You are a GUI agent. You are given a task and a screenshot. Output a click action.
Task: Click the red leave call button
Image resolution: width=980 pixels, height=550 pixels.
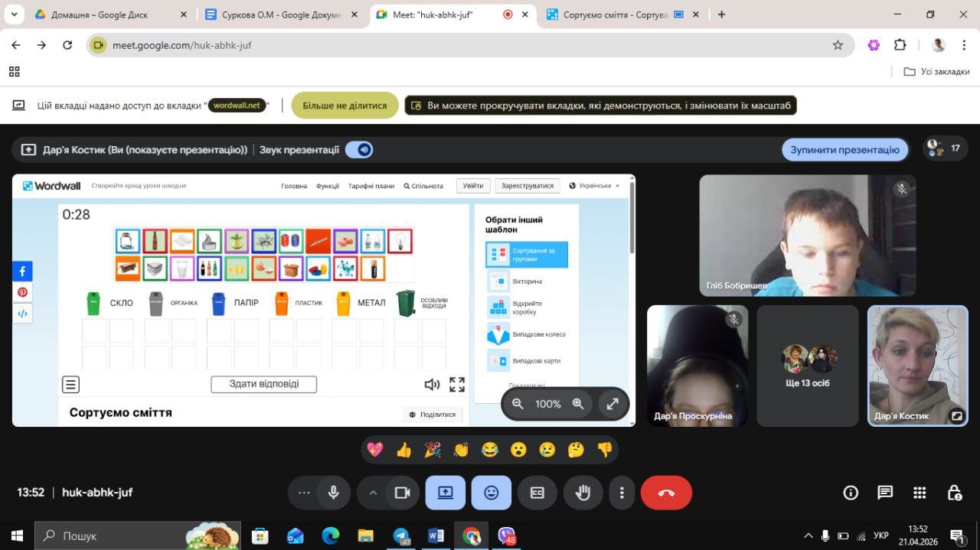pos(666,493)
